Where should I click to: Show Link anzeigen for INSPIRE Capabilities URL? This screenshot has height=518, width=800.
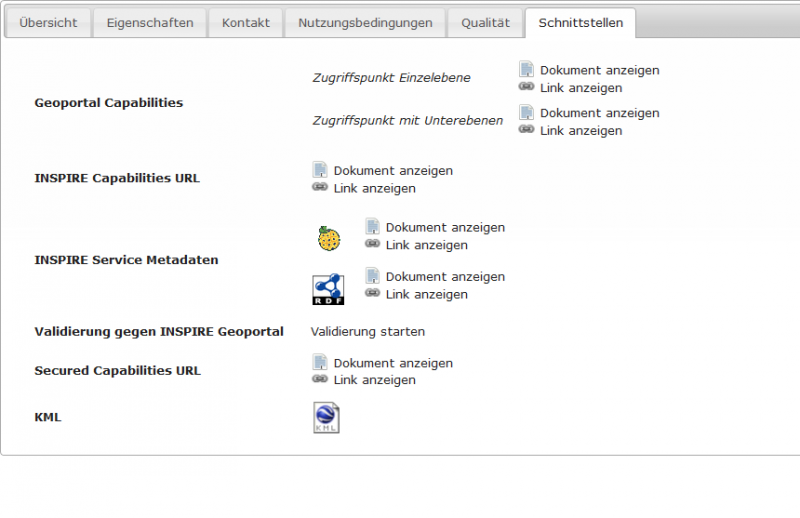click(374, 188)
